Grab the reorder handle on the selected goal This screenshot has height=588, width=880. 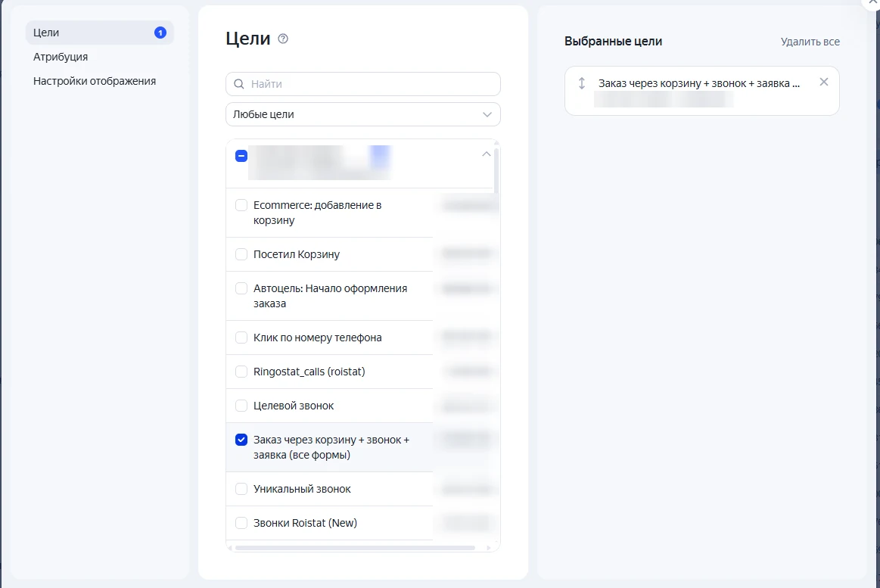coord(582,83)
